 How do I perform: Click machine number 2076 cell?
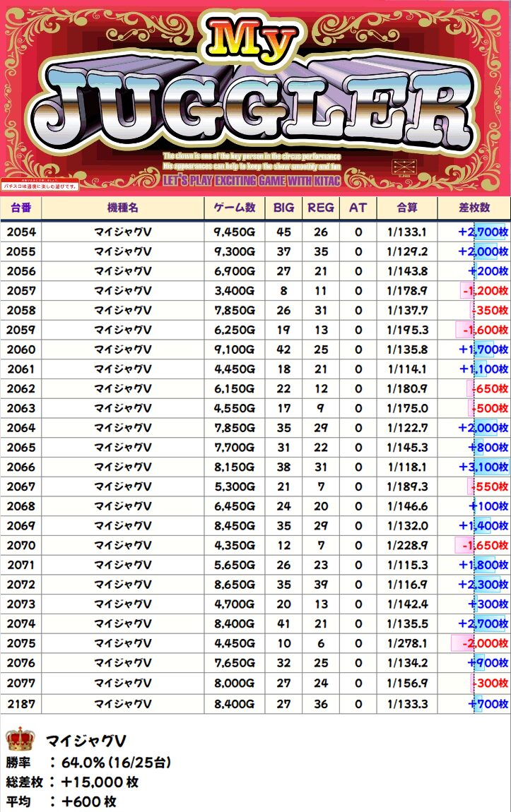[21, 664]
